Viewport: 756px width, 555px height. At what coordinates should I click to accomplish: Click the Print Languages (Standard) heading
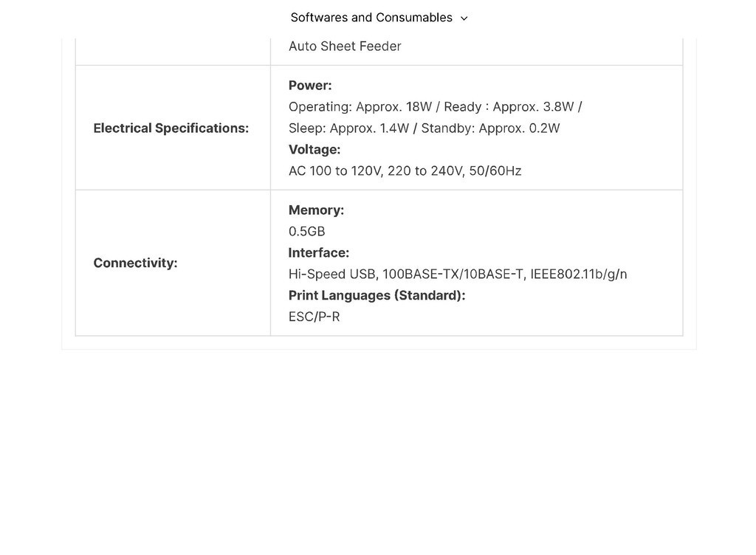377,296
